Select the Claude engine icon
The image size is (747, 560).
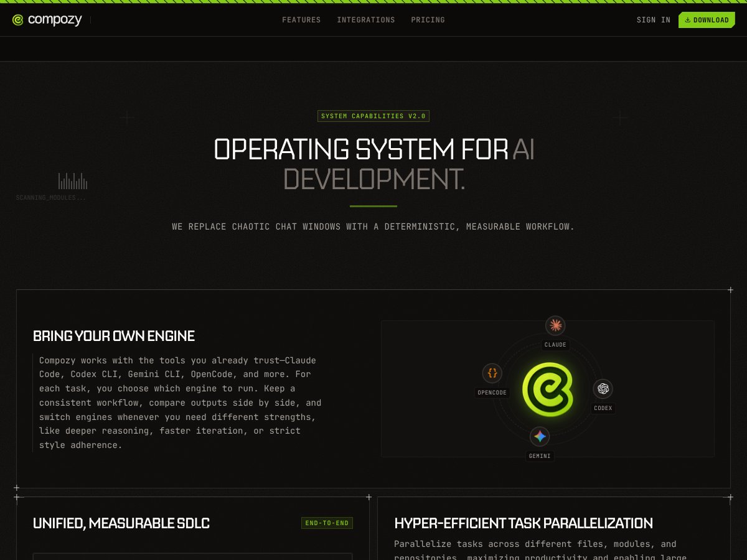555,325
